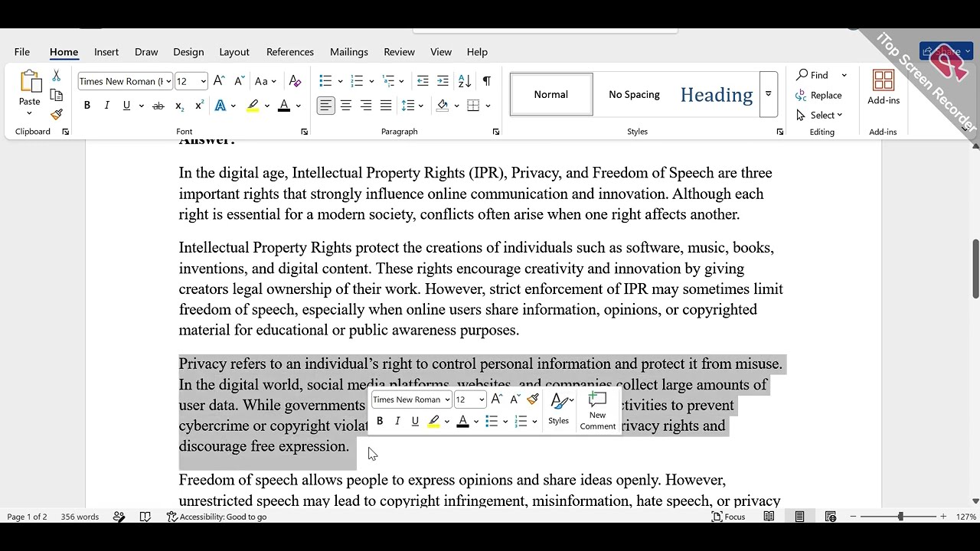Click Format Painter in mini toolbar
This screenshot has height=551, width=980.
[533, 399]
